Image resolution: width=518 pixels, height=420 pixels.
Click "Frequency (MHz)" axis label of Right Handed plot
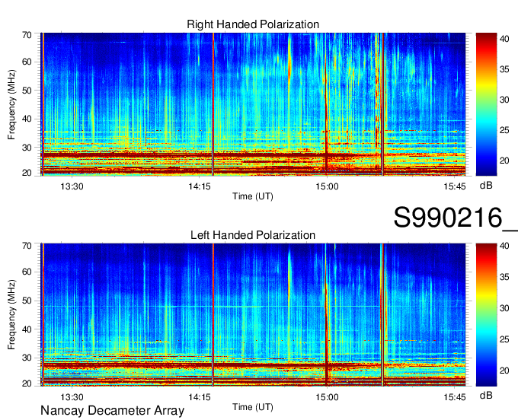pyautogui.click(x=11, y=104)
